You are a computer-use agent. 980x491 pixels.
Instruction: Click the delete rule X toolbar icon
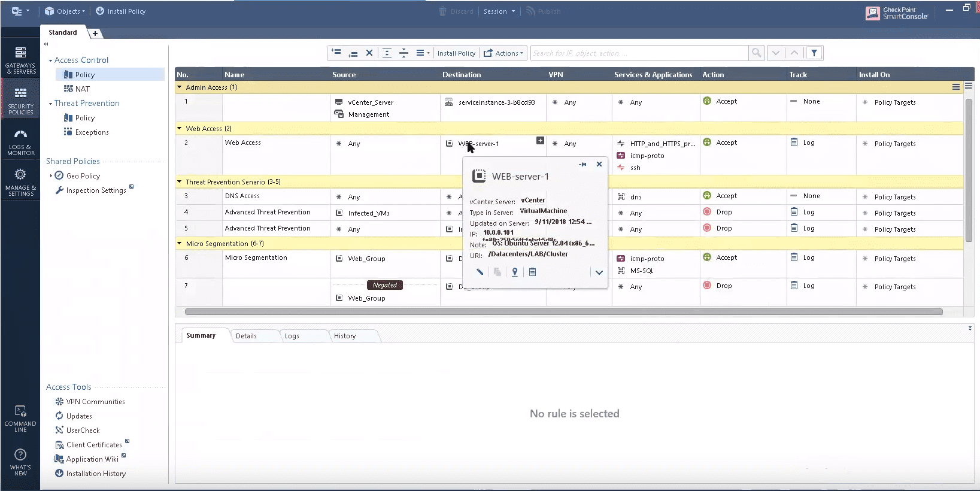[x=369, y=53]
